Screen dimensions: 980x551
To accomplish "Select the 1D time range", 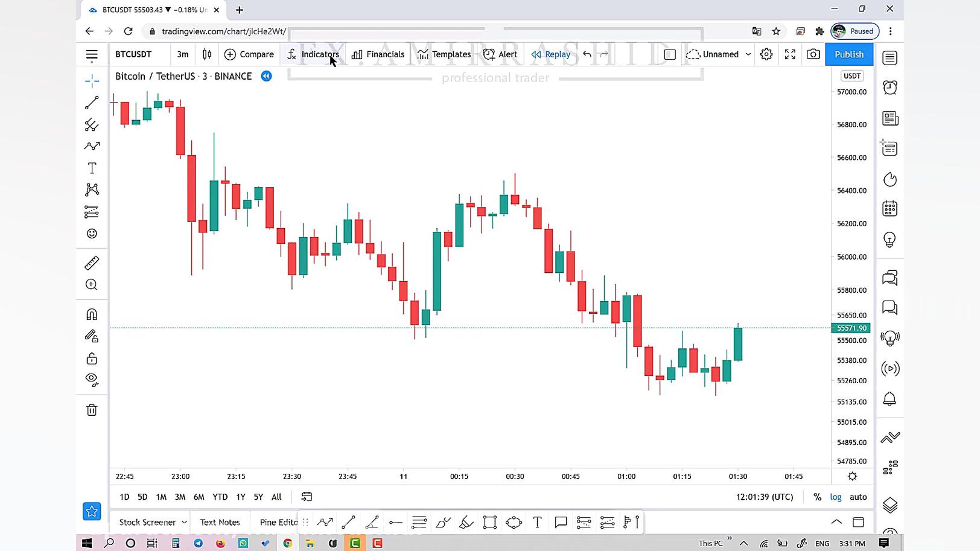I will click(x=124, y=497).
